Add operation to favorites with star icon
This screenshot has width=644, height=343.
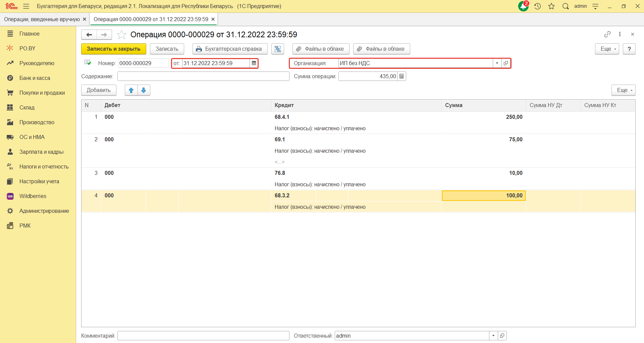click(121, 35)
